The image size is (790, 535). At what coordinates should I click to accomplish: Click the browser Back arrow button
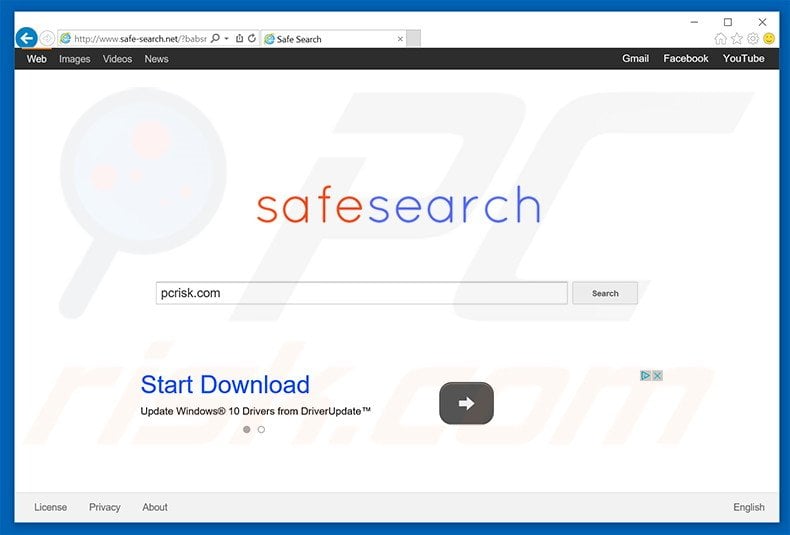click(26, 38)
